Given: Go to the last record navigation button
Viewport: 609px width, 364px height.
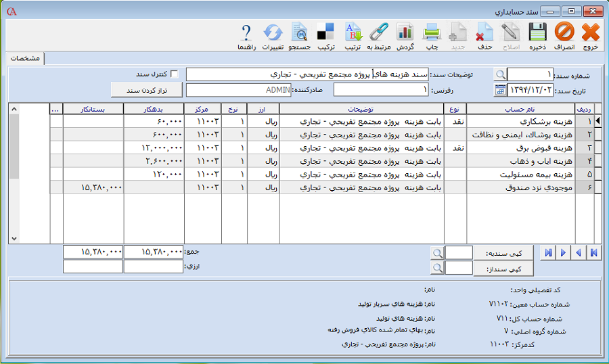Looking at the screenshot, I should coord(545,252).
